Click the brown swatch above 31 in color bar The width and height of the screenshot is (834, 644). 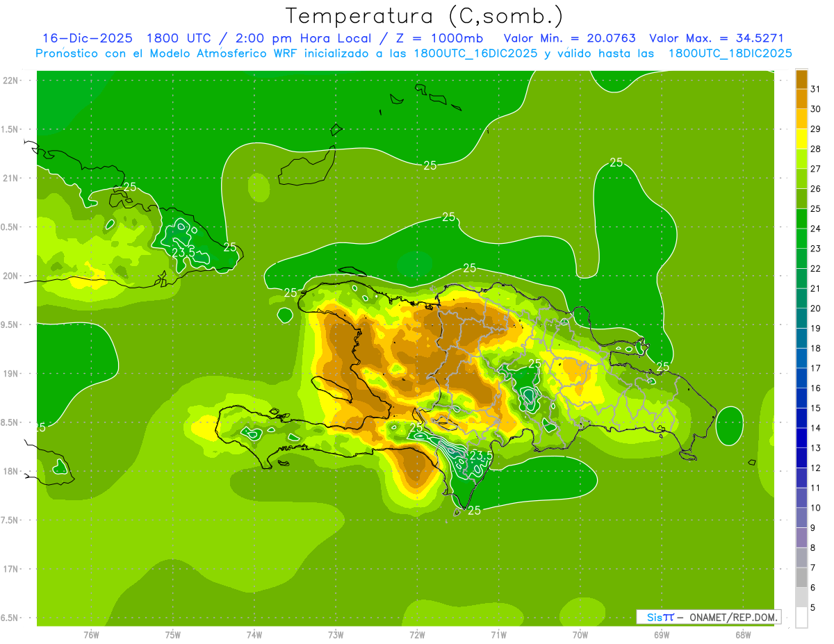tap(801, 79)
